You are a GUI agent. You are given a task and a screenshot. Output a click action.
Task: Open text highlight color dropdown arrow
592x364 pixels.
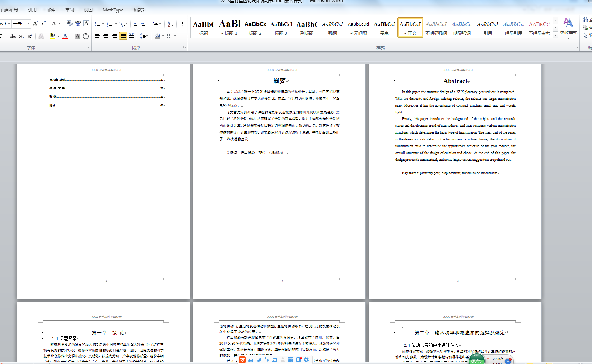(58, 36)
